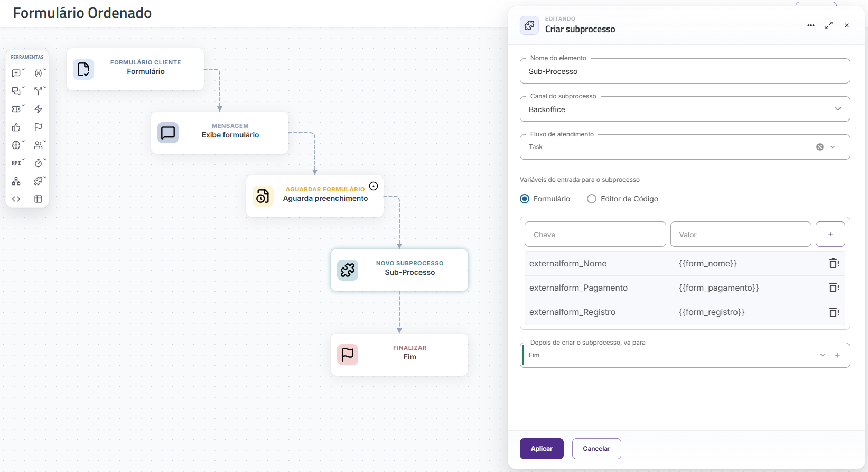868x472 pixels.
Task: Click the Novo Subprocesso node's puzzle icon
Action: tap(348, 270)
